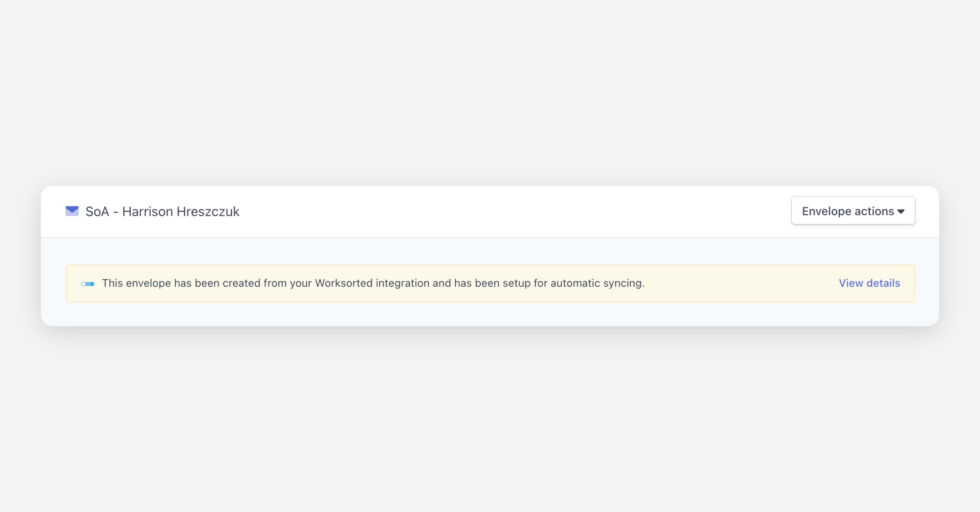
Task: Click the automatic syncing banner message
Action: click(373, 283)
